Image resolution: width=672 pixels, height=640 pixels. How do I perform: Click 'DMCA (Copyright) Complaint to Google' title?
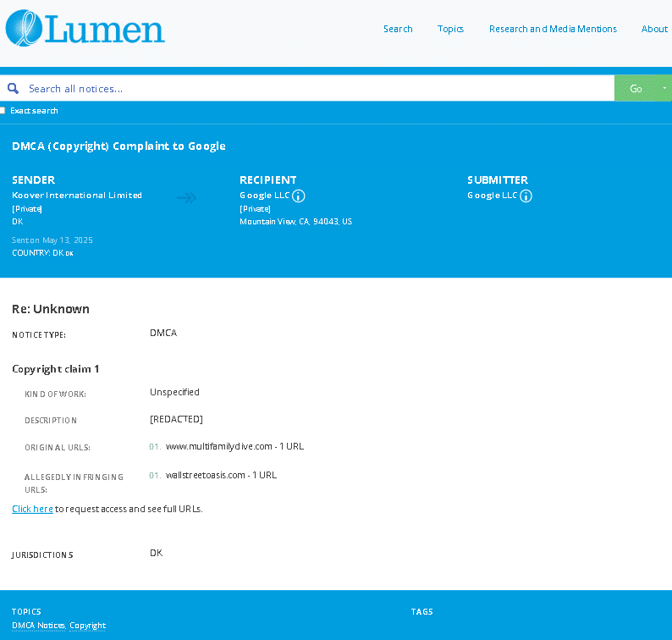118,146
